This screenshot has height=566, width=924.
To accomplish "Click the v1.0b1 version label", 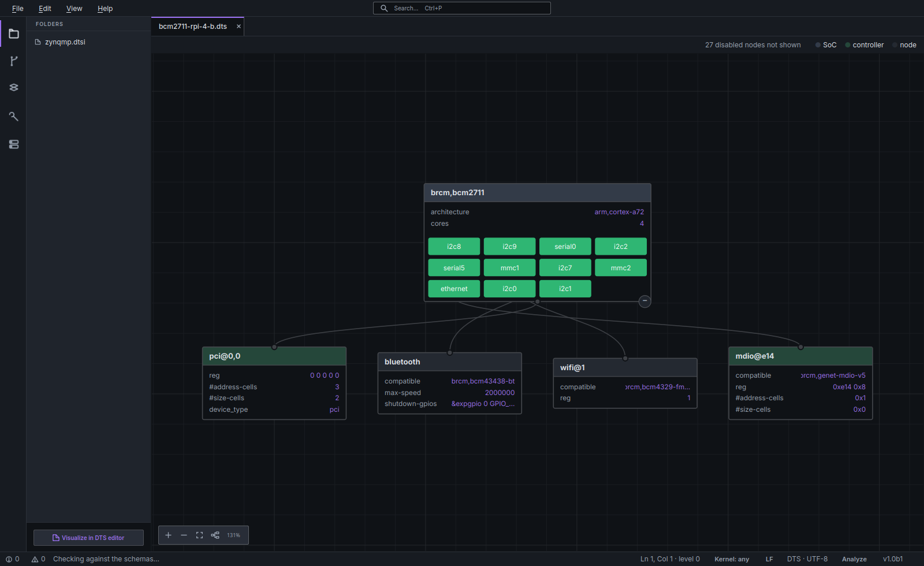I will pyautogui.click(x=893, y=559).
